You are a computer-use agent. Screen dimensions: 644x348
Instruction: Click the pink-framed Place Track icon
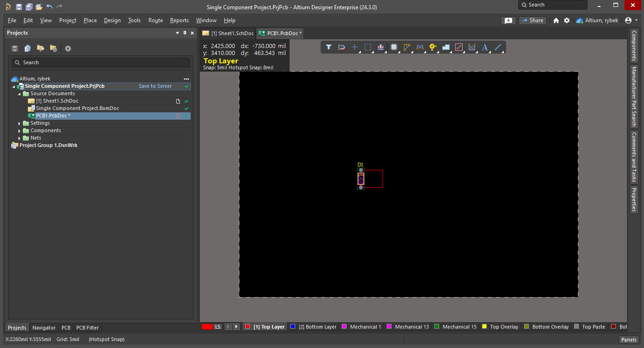(459, 47)
